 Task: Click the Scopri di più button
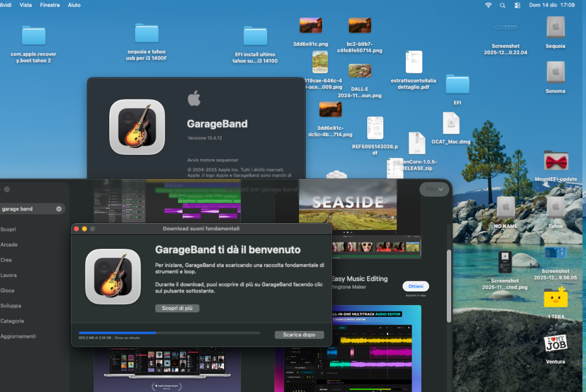click(177, 309)
